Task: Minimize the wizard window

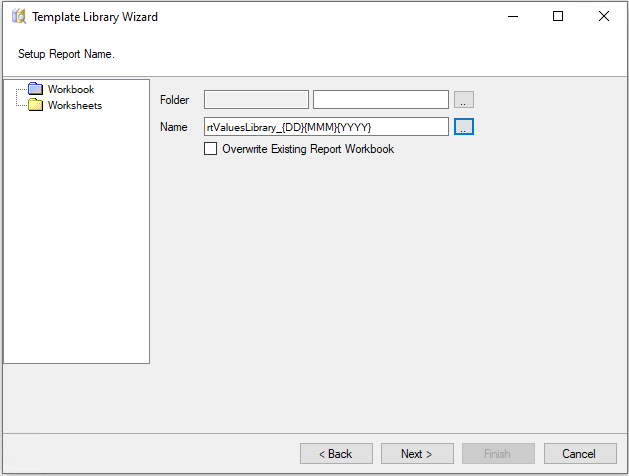Action: (x=513, y=16)
